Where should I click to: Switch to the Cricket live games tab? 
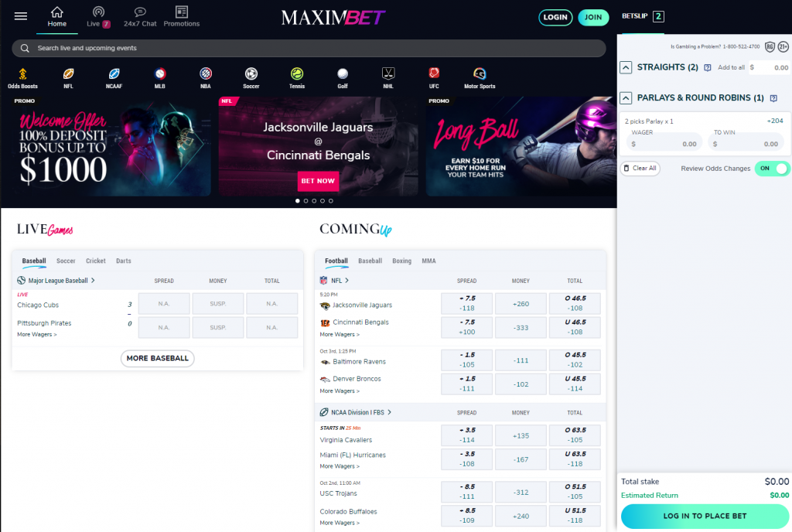[95, 261]
